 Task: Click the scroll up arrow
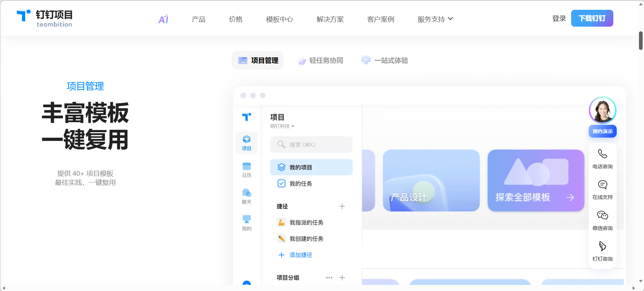(x=641, y=4)
